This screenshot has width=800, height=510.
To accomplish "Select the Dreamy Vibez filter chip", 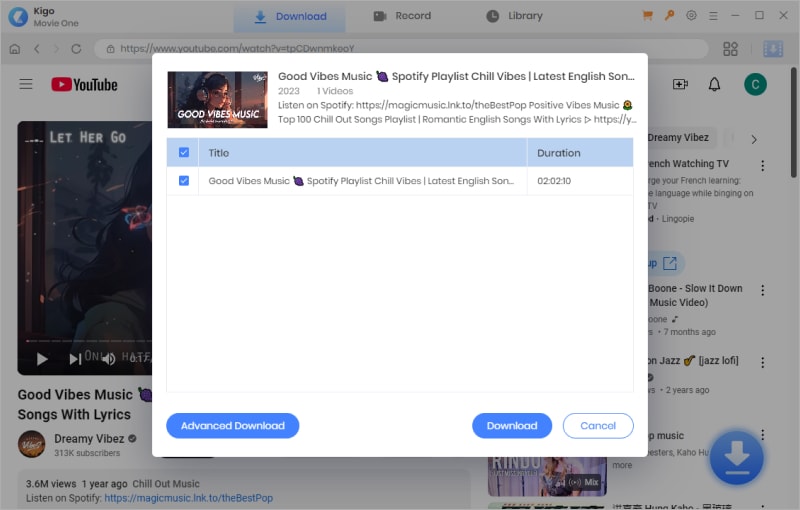I will pos(681,138).
